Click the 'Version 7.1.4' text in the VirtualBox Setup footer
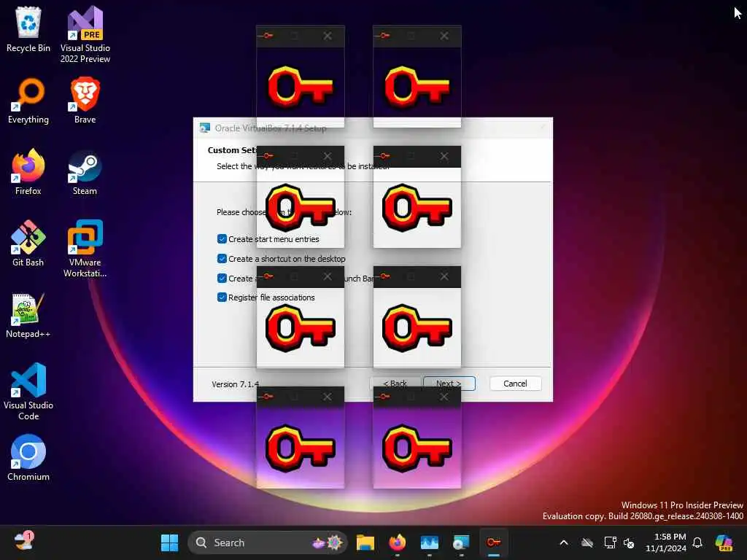The width and height of the screenshot is (747, 560). click(x=236, y=384)
